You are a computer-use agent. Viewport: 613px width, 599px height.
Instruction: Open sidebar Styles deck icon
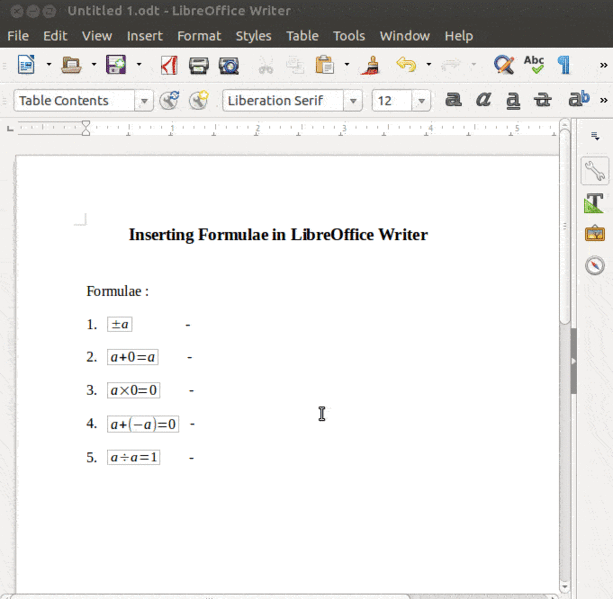point(594,203)
